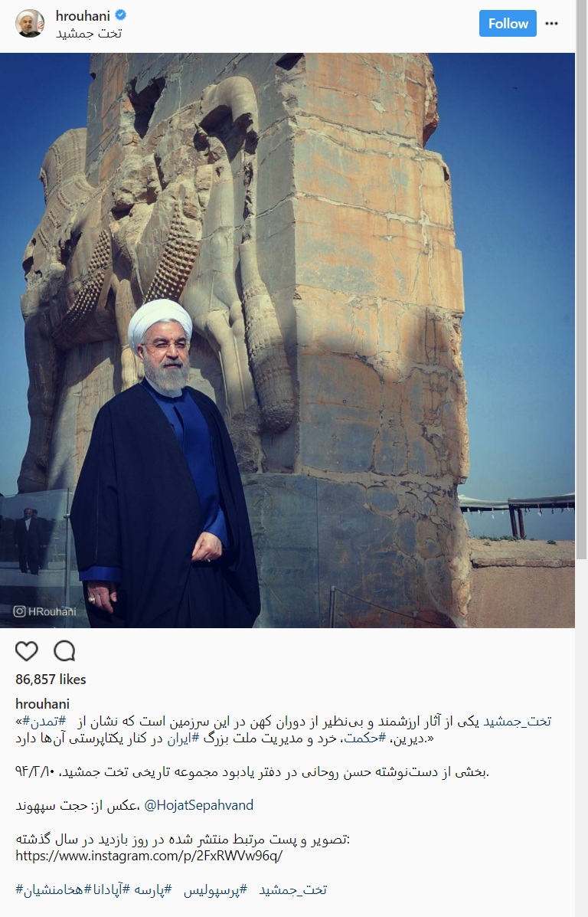Click the Follow button
Image resolution: width=588 pixels, height=917 pixels.
point(508,24)
